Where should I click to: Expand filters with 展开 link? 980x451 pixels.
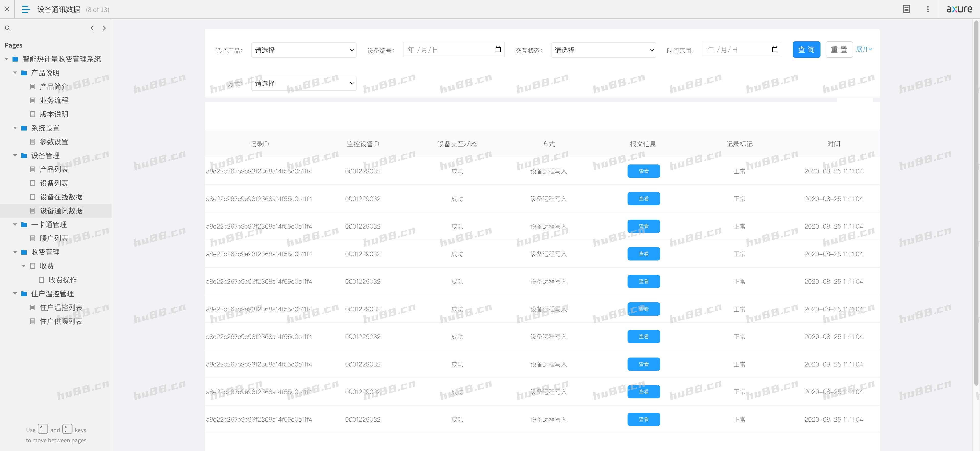pyautogui.click(x=864, y=49)
